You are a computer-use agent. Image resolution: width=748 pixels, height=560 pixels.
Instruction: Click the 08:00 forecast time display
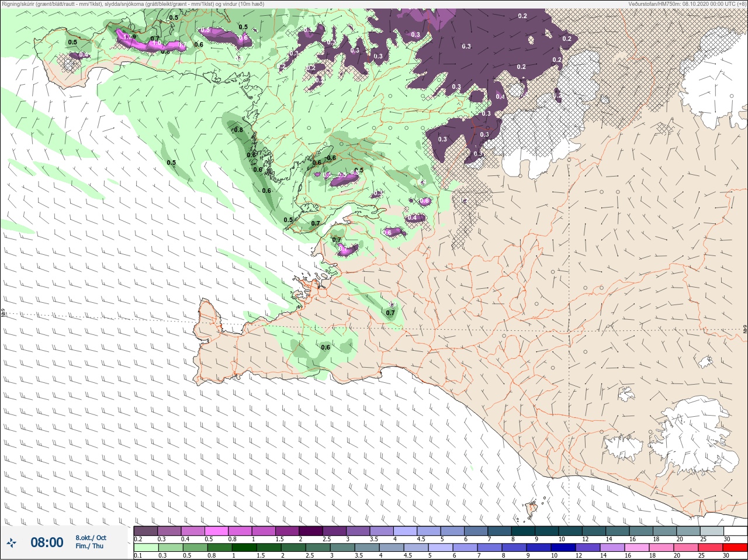(47, 542)
